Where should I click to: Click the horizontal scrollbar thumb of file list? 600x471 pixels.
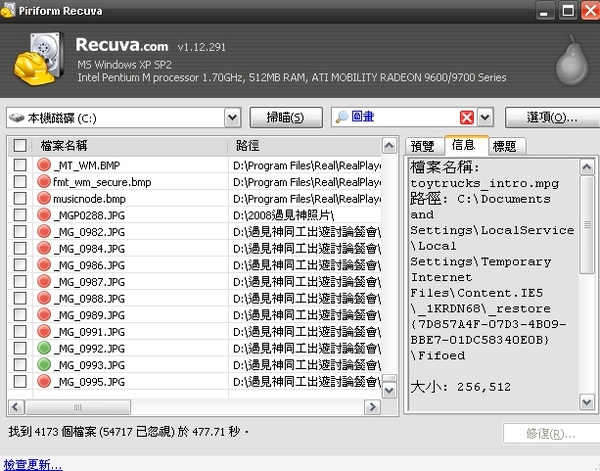pos(78,407)
